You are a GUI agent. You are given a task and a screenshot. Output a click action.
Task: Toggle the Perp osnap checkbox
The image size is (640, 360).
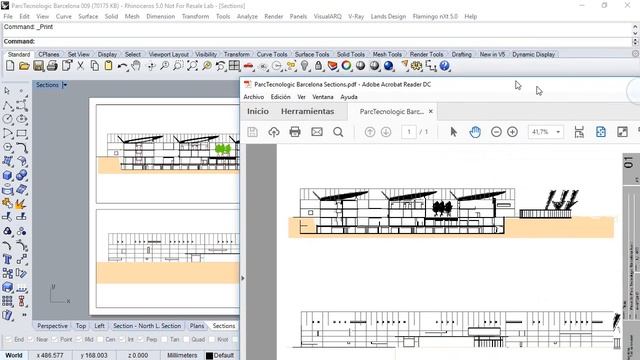(140, 339)
